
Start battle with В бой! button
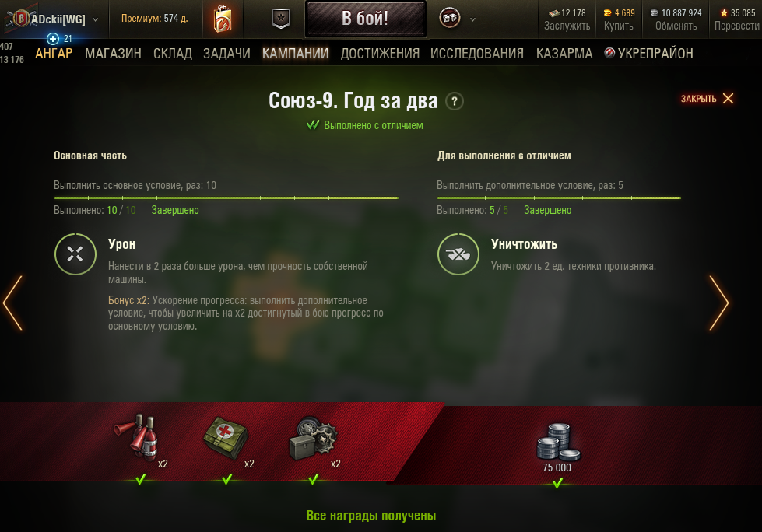tap(366, 19)
